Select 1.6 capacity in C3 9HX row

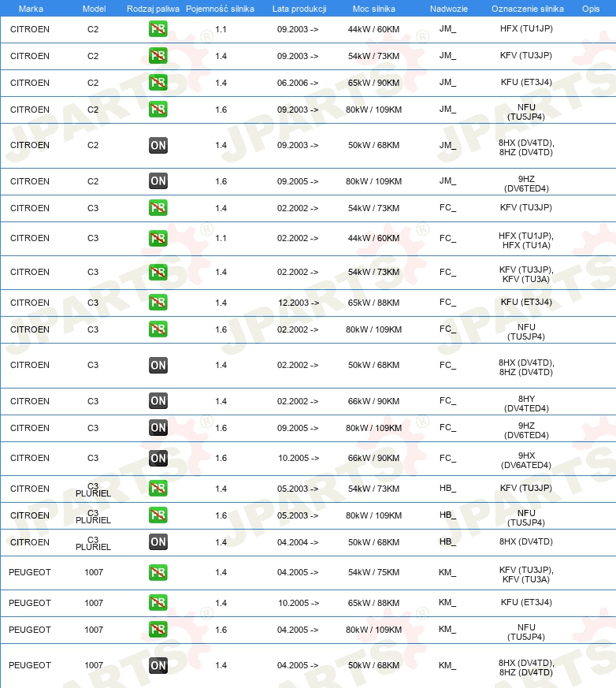pos(221,458)
